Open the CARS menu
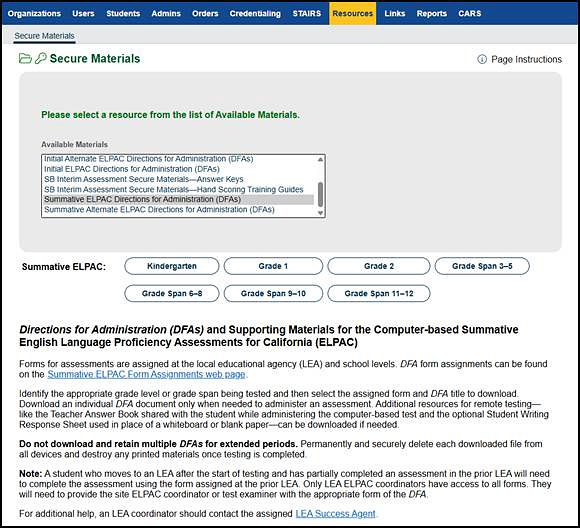 pos(469,13)
